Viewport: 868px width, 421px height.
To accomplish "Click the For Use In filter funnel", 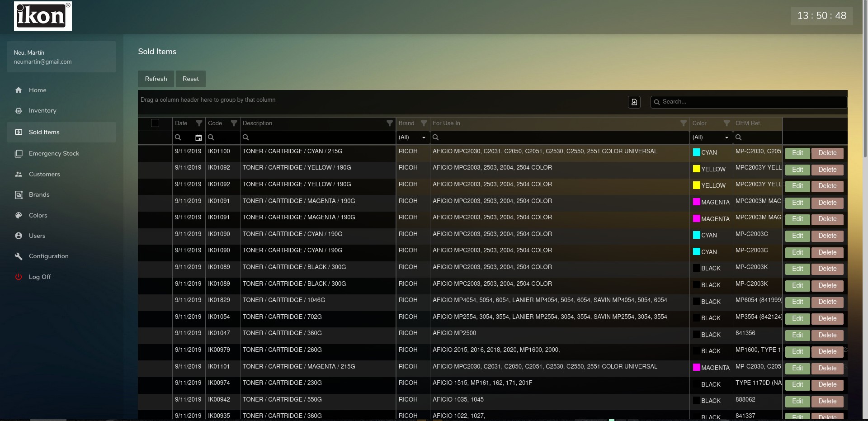I will click(x=683, y=123).
